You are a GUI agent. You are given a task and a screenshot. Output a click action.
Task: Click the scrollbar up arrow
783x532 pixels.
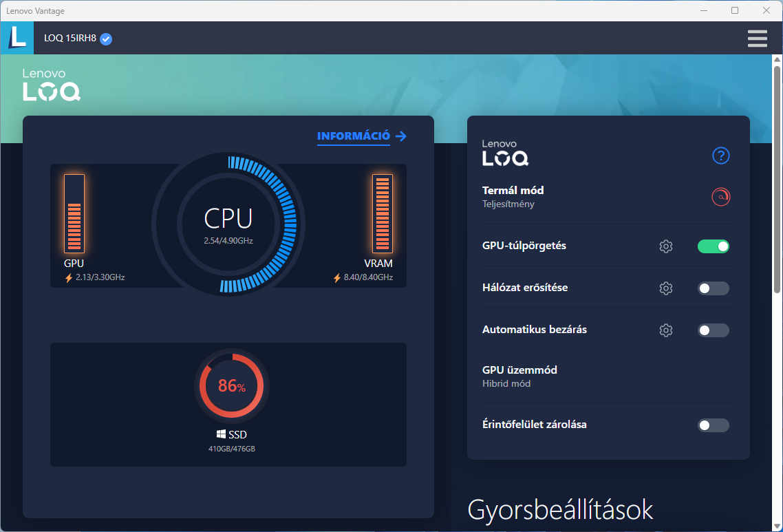pos(777,59)
